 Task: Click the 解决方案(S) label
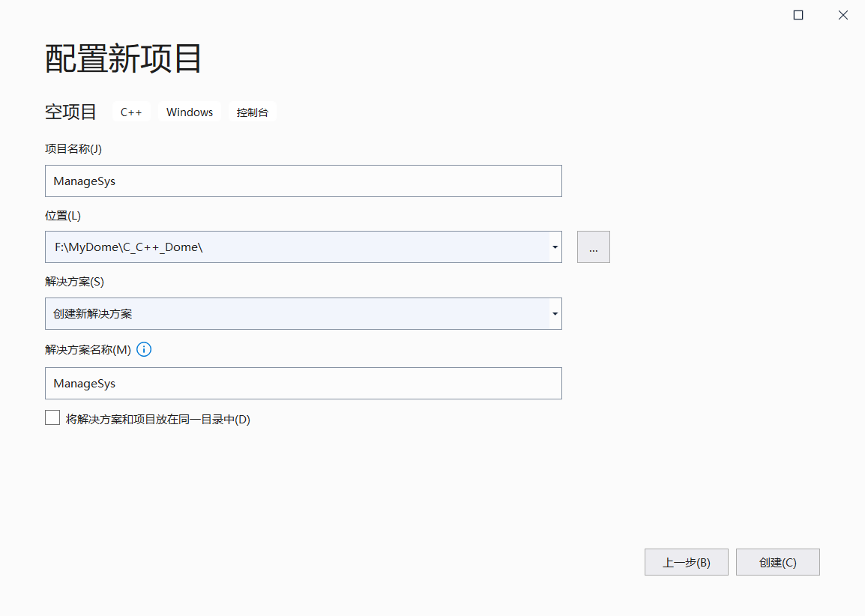(x=75, y=282)
